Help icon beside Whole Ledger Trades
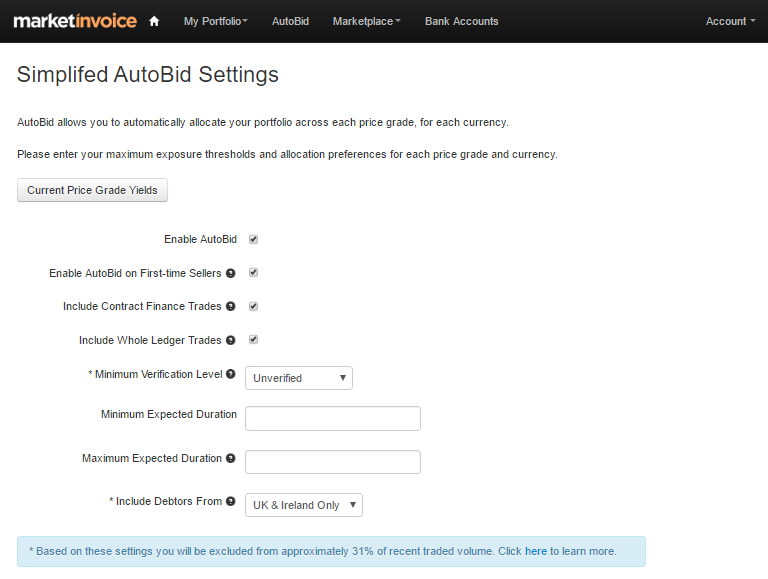768x579 pixels. click(x=231, y=341)
